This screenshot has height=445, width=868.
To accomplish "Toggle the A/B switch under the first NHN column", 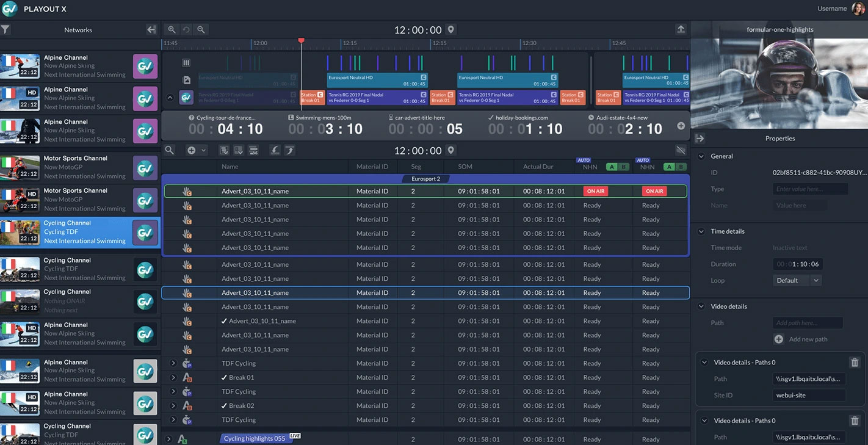I will [618, 167].
